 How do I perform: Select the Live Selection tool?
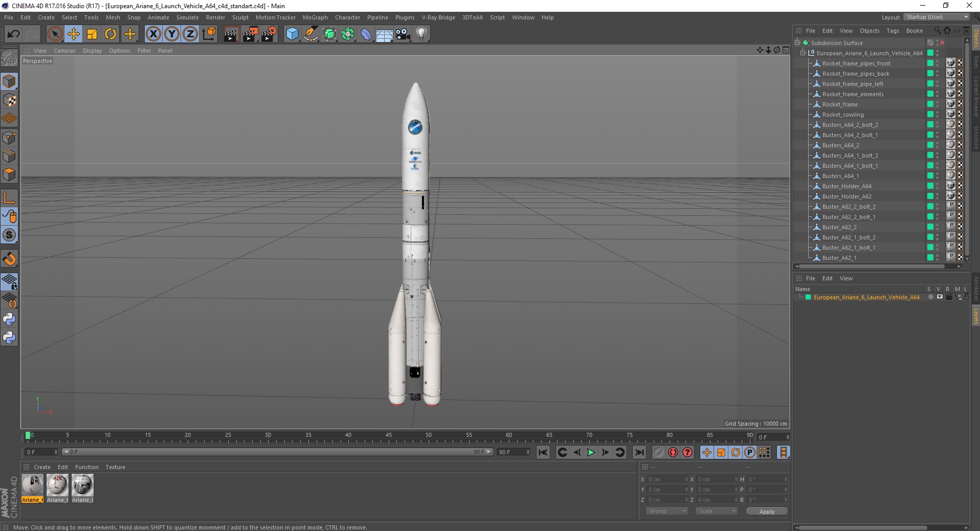click(55, 34)
